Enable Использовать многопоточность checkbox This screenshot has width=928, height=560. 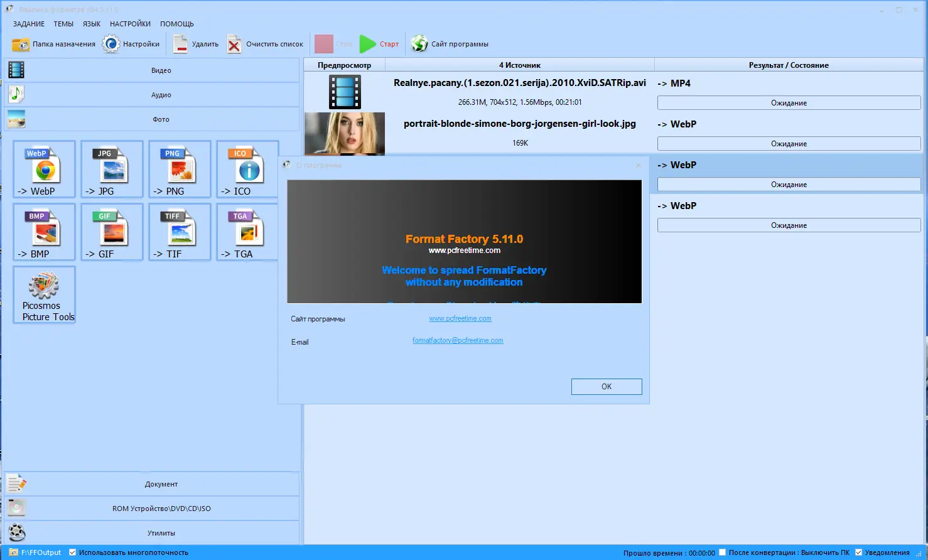click(73, 552)
